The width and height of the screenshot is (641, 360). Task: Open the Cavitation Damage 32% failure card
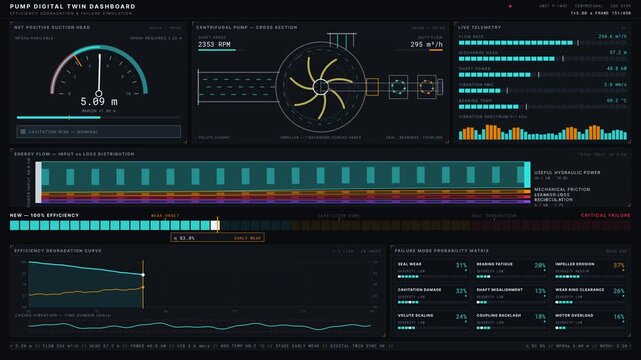click(432, 296)
